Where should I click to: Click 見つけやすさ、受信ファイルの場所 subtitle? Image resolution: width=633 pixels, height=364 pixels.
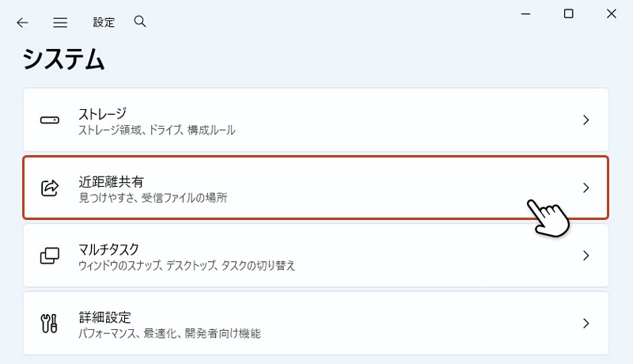pyautogui.click(x=153, y=197)
